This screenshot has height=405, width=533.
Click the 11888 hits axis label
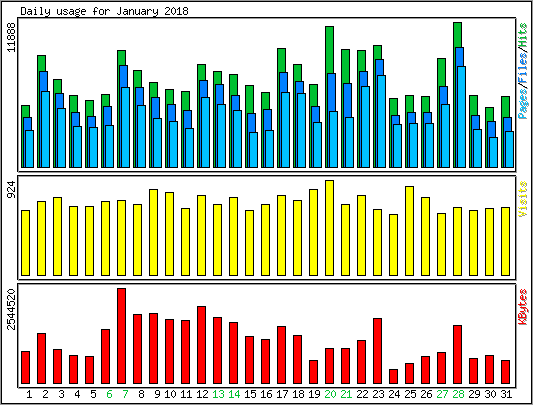tap(11, 37)
